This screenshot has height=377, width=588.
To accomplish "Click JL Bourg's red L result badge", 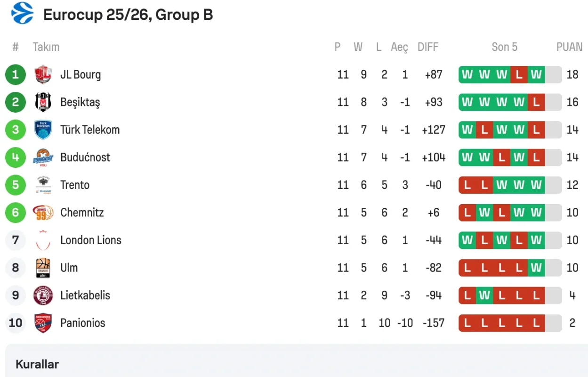I will pos(519,74).
